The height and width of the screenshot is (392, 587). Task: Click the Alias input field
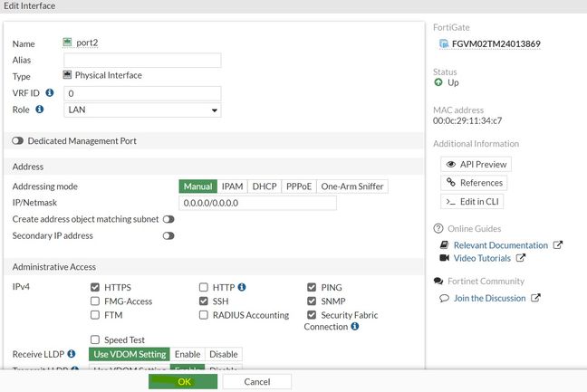tap(143, 60)
